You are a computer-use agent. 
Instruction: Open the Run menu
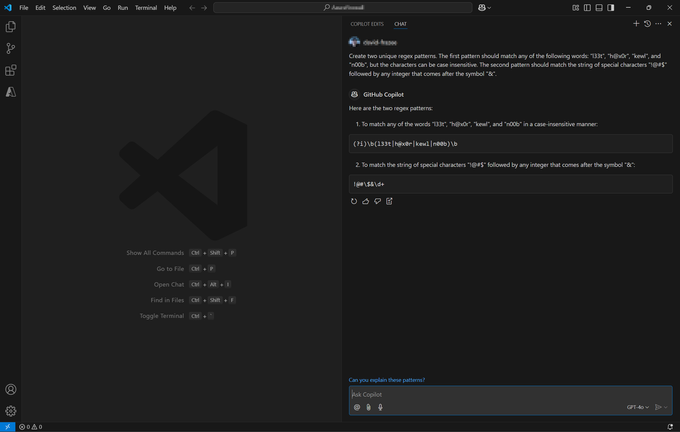pos(123,8)
